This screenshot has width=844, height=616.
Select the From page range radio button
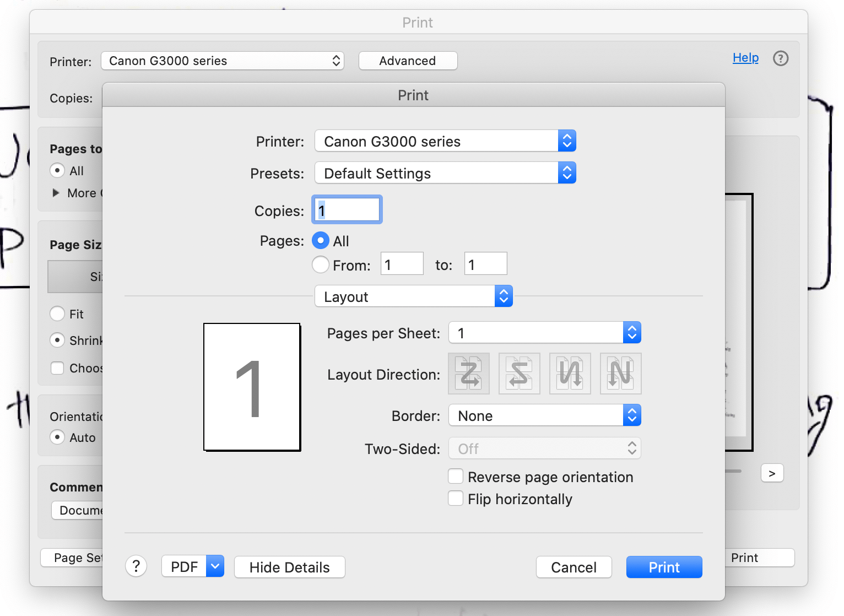pos(321,264)
